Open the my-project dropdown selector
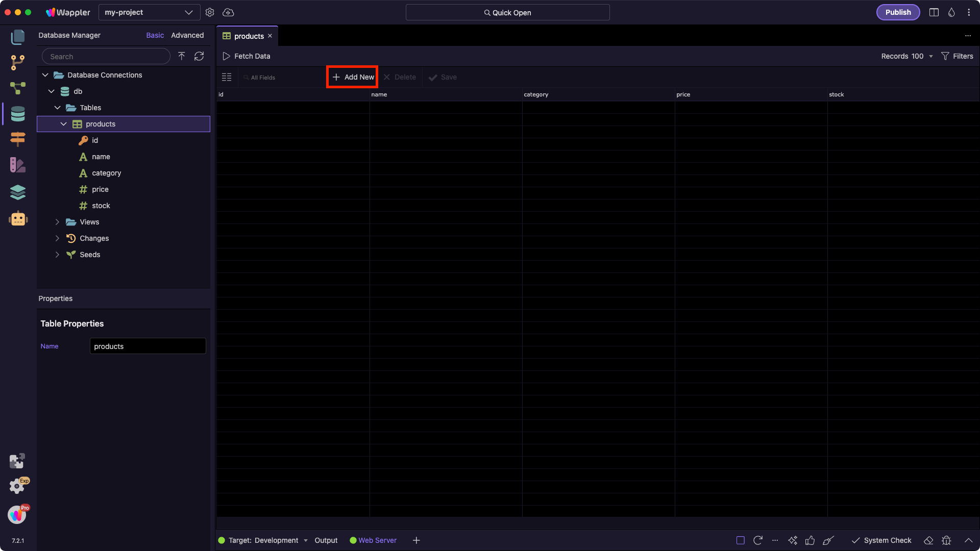980x551 pixels. click(x=149, y=12)
